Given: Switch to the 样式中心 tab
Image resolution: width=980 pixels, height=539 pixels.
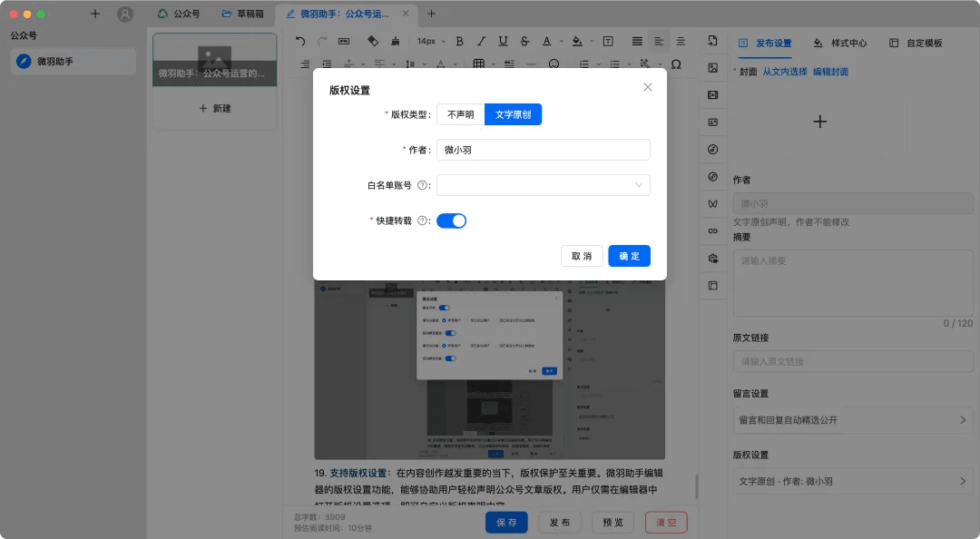Looking at the screenshot, I should point(840,43).
